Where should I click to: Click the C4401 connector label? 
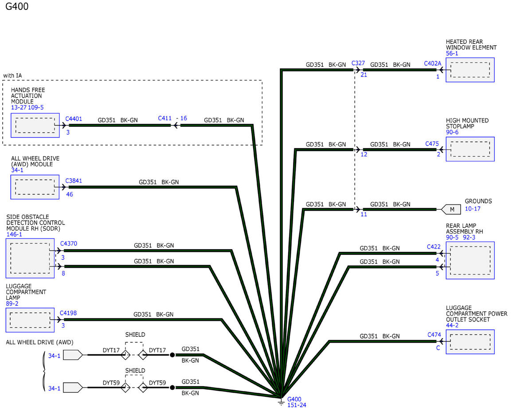point(74,119)
